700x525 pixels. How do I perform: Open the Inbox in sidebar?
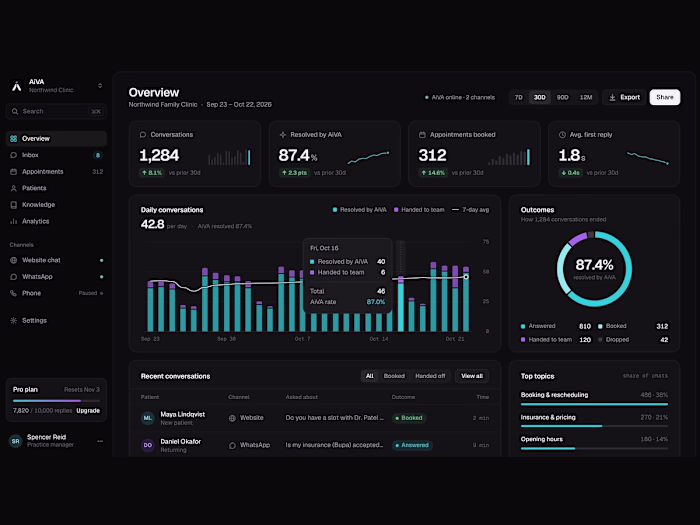point(56,155)
